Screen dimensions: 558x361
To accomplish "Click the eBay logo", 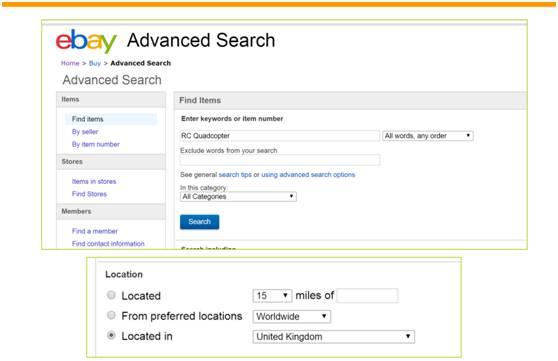I will coord(86,41).
